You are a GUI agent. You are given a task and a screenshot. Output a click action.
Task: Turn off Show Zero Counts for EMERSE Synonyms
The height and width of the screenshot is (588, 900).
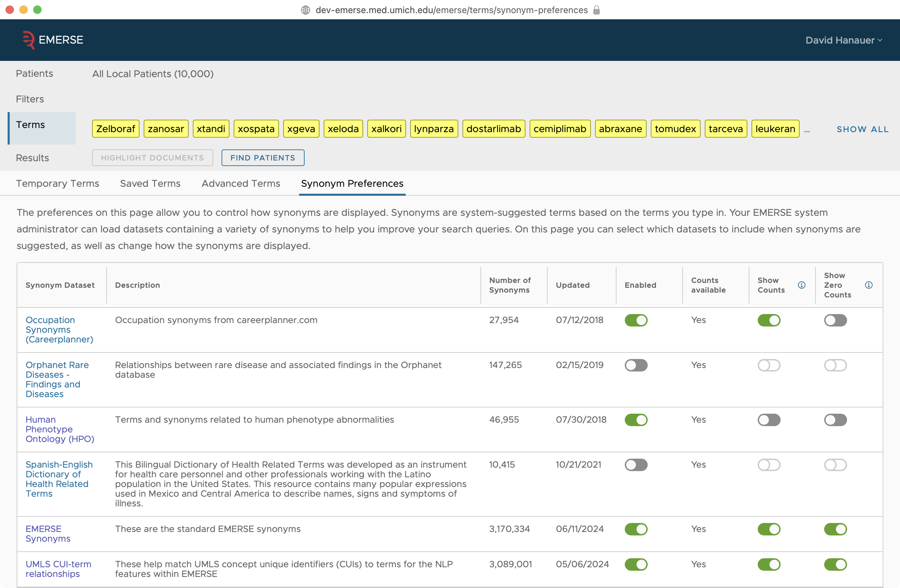[x=835, y=529]
